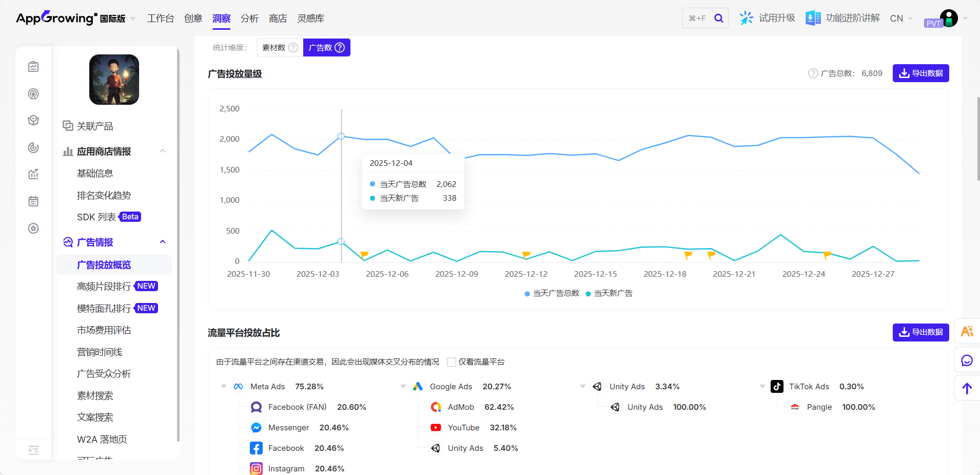Screen dimensions: 980x475
Task: Click the chat support floating icon
Action: coord(967,360)
